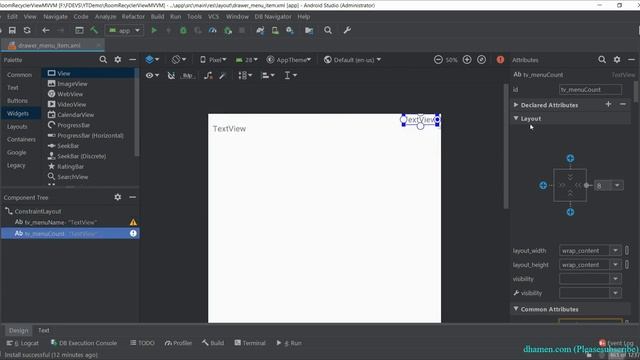Collapse Common Attributes section
640x360 pixels.
coord(516,309)
